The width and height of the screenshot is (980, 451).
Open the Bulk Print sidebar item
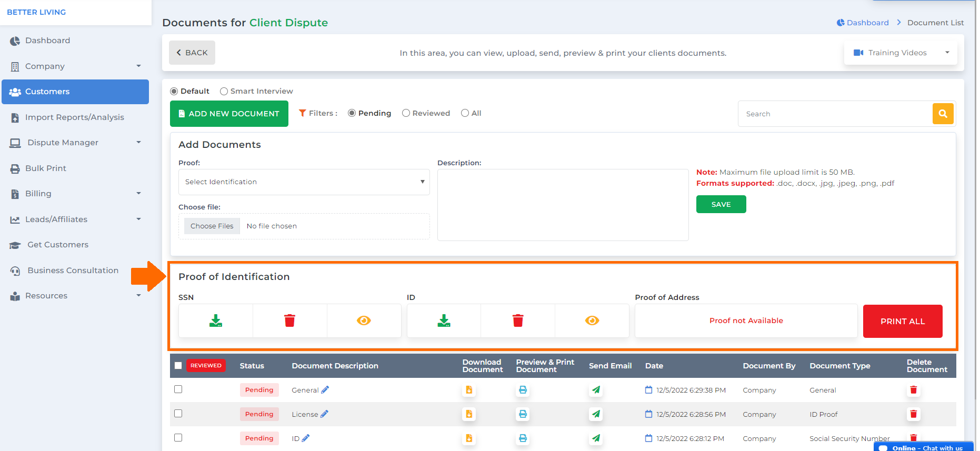point(75,168)
